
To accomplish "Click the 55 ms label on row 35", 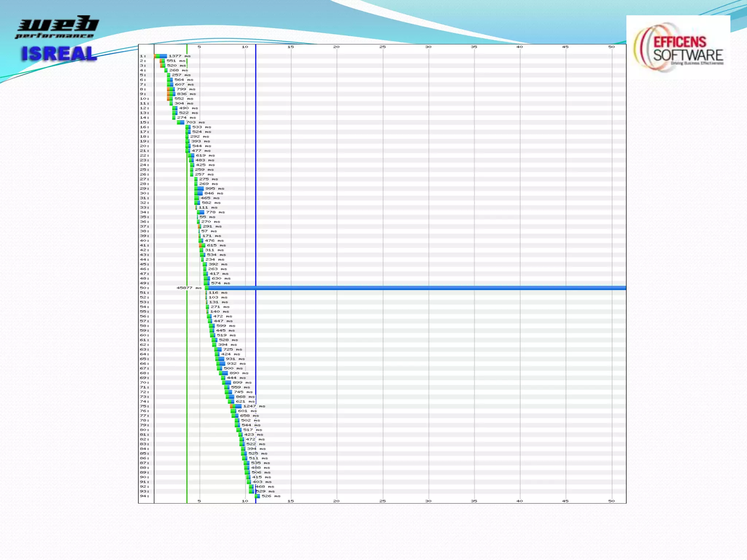I will tap(207, 217).
